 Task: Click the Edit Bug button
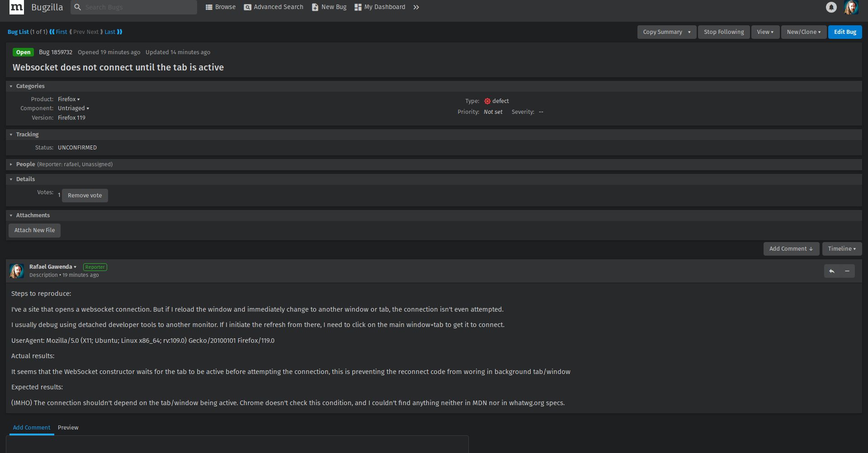(x=845, y=32)
